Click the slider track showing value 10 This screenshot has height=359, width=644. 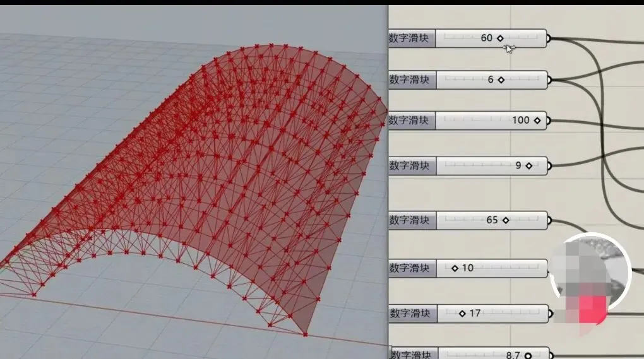pyautogui.click(x=492, y=268)
